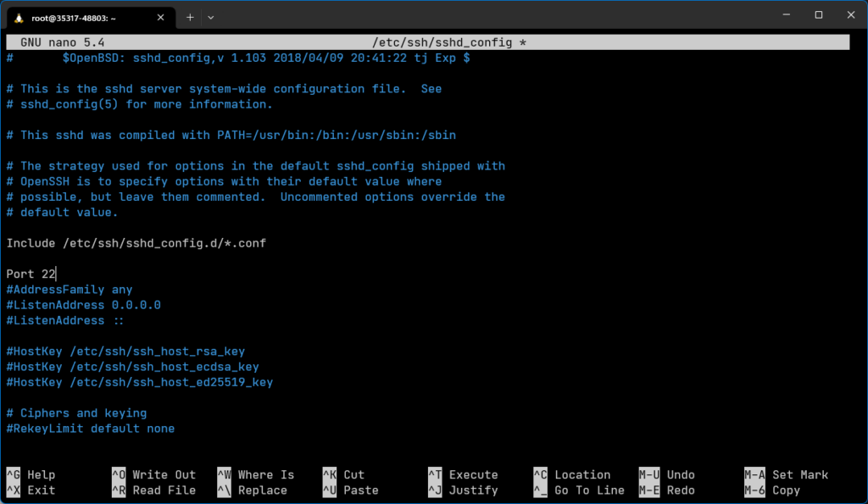Click the #AddressFamily any line
This screenshot has height=504, width=868.
pos(70,290)
